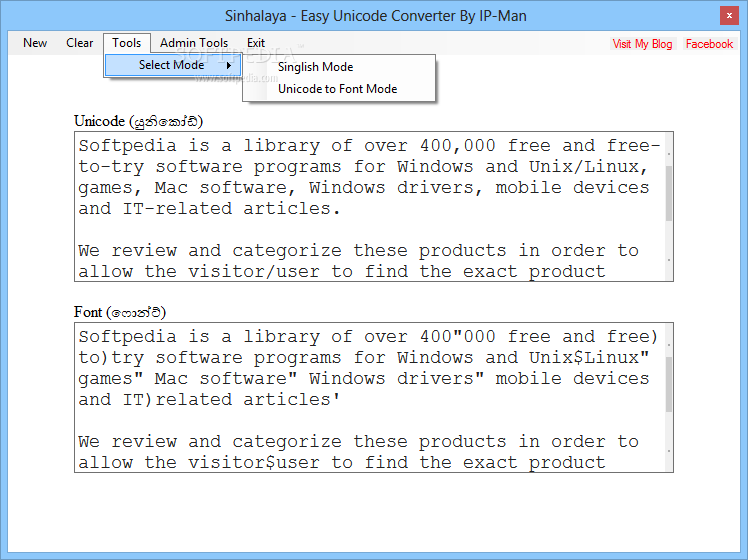This screenshot has height=560, width=748.
Task: Click the New menu item
Action: coord(35,43)
